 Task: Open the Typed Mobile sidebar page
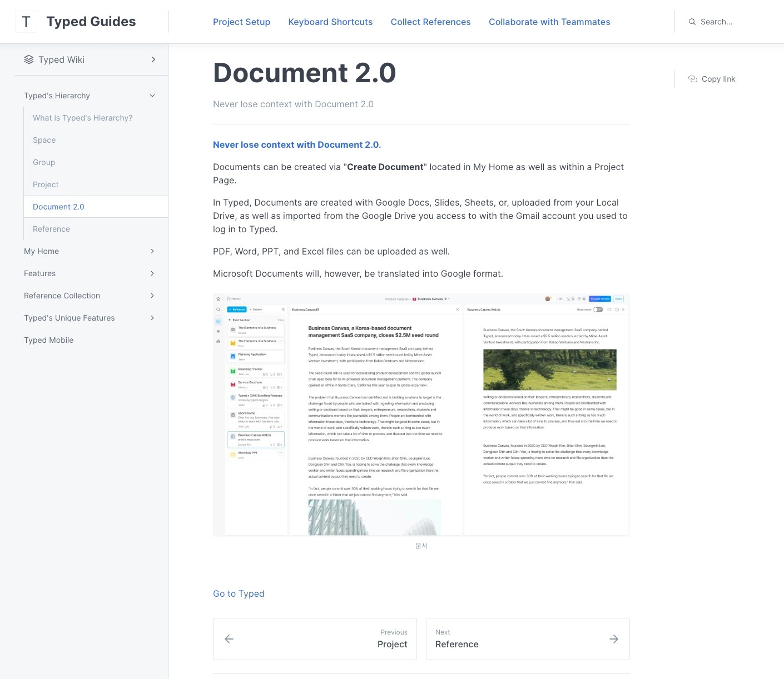pyautogui.click(x=48, y=340)
